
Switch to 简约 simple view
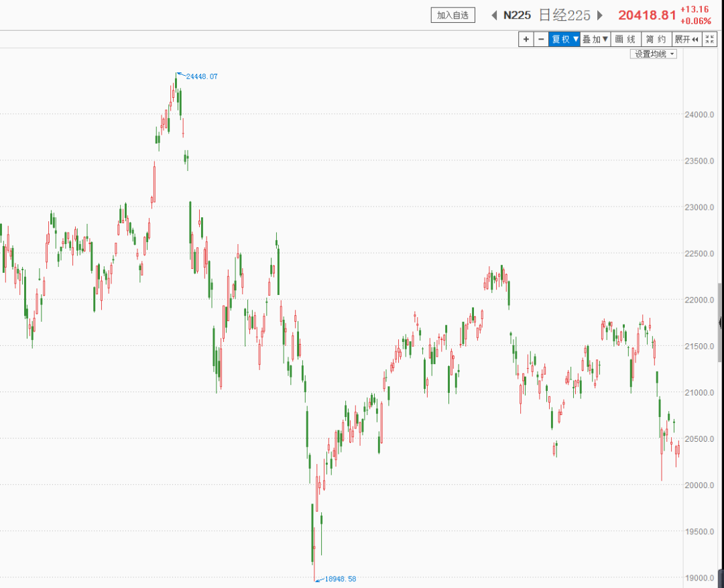(656, 40)
